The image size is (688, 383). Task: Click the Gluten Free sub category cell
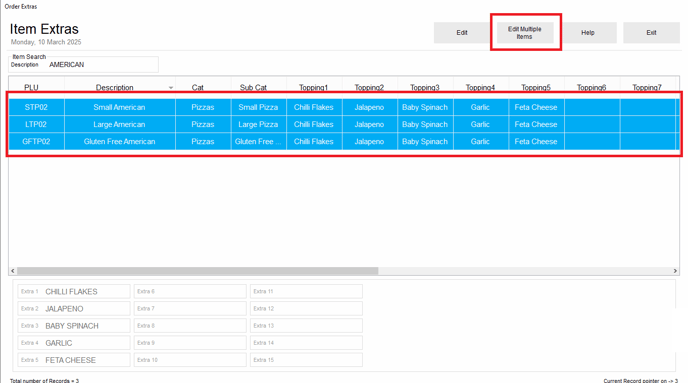(x=259, y=141)
